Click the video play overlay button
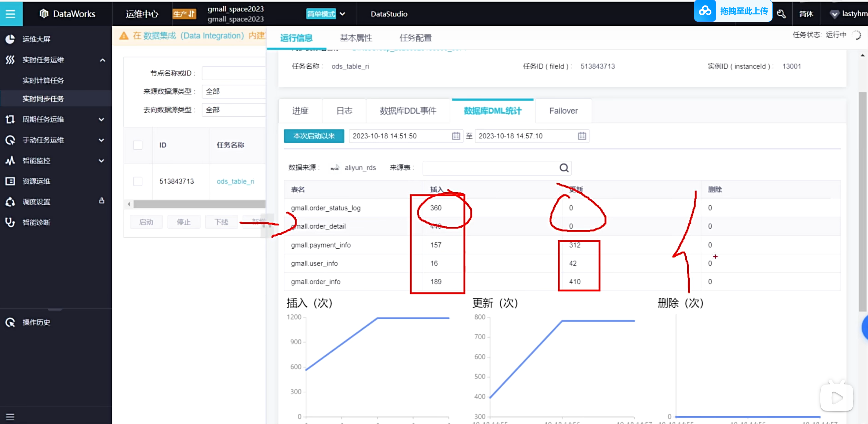 (x=837, y=398)
